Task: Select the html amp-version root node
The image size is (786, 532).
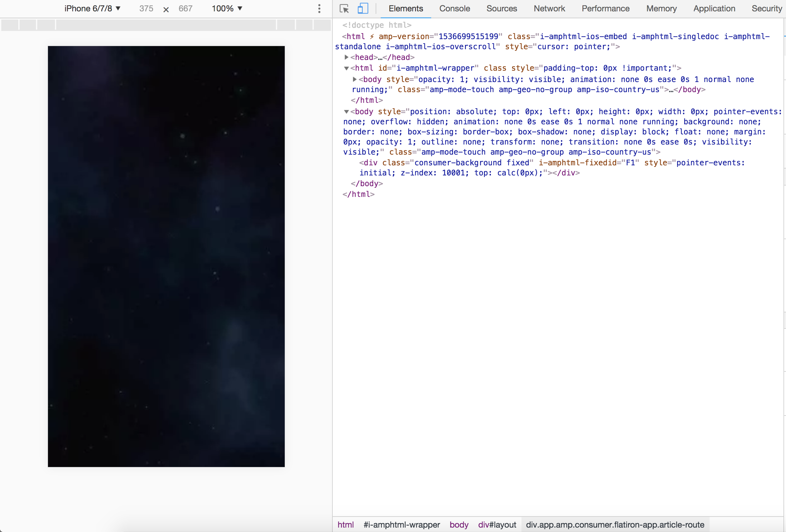Action: tap(552, 41)
